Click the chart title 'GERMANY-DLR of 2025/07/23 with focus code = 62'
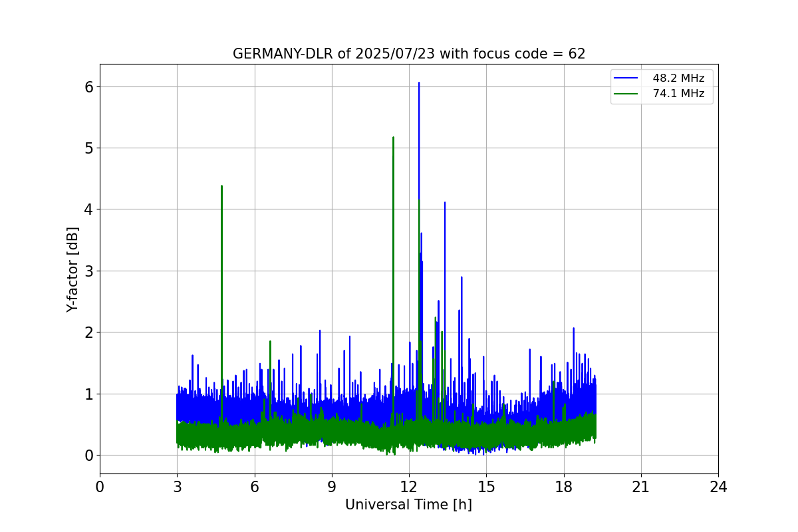The width and height of the screenshot is (798, 532). 409,54
